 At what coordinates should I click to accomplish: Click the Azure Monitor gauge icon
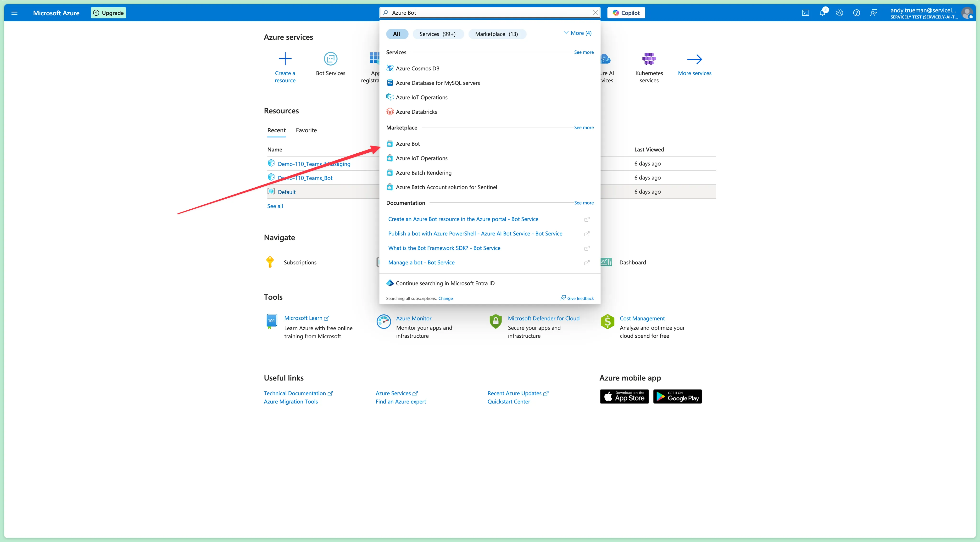point(384,322)
